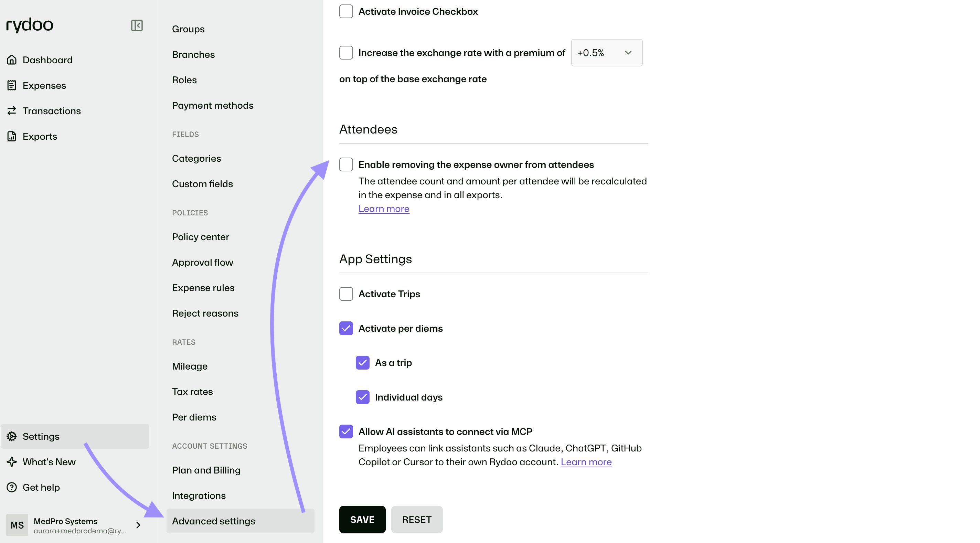The image size is (980, 543).
Task: Click the Settings gear icon
Action: tap(12, 436)
